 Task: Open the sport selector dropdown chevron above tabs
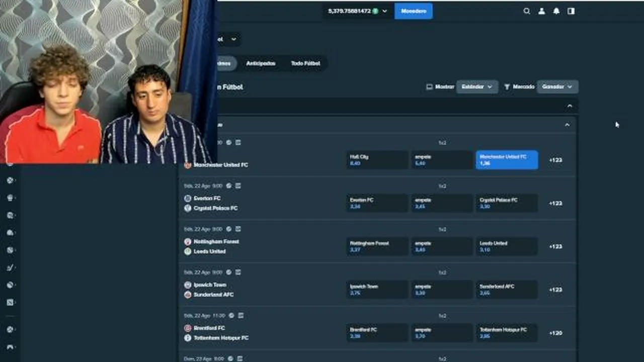pos(233,39)
